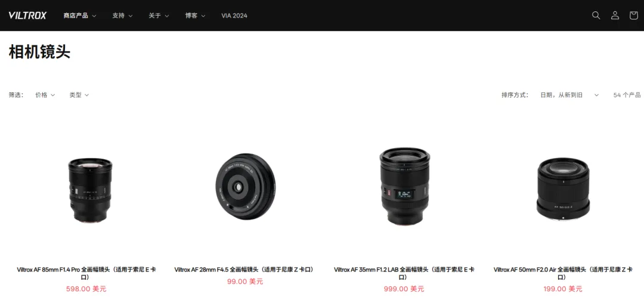Open the shopping cart icon
This screenshot has height=299, width=644.
[634, 16]
